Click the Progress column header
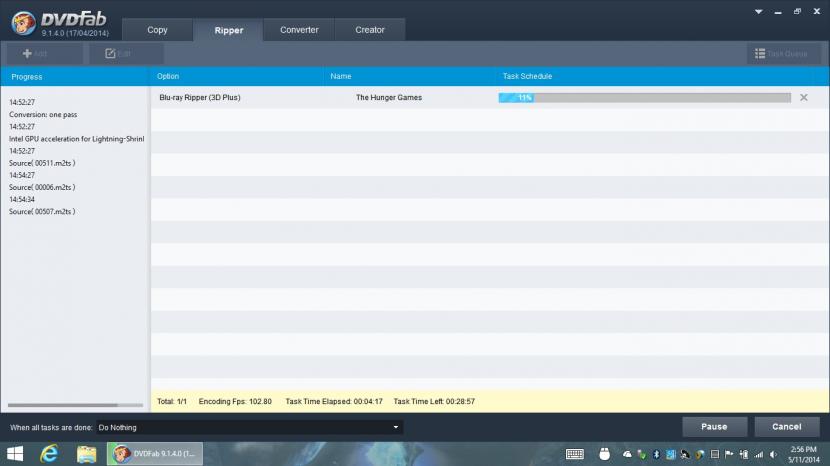The width and height of the screenshot is (830, 466). coord(75,76)
